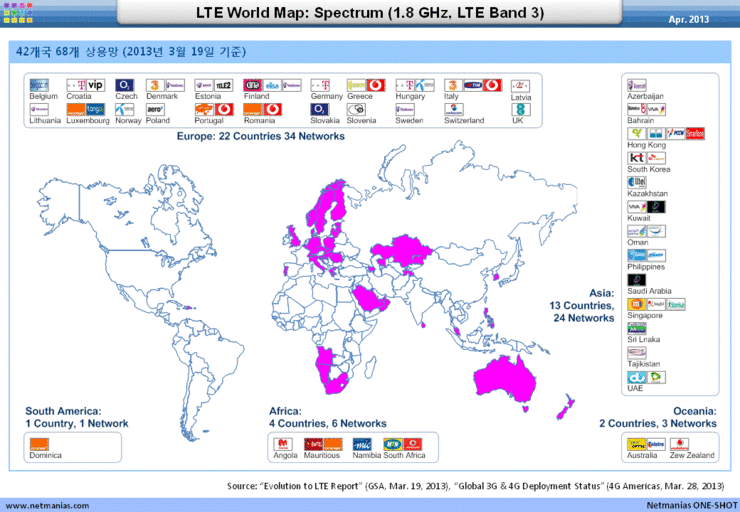
Task: Click the Source citation line
Action: click(x=475, y=486)
